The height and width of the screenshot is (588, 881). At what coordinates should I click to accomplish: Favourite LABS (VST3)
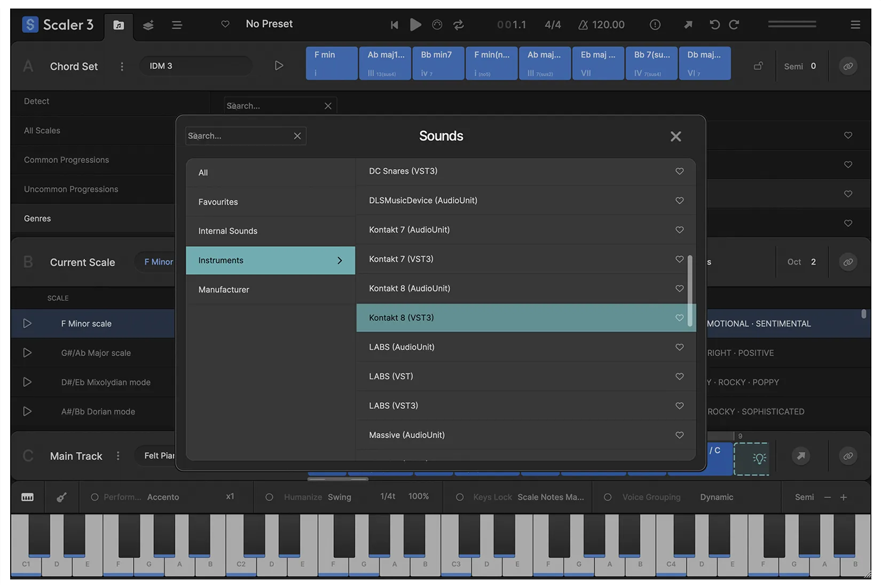(679, 406)
